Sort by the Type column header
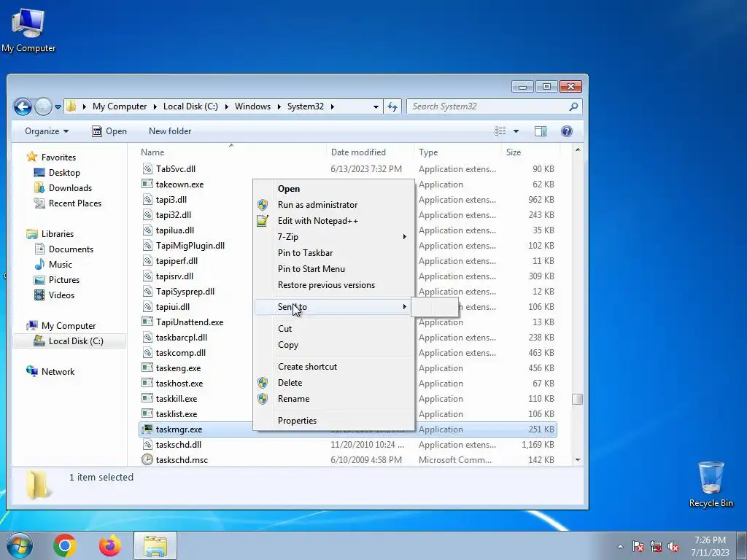 click(x=458, y=152)
